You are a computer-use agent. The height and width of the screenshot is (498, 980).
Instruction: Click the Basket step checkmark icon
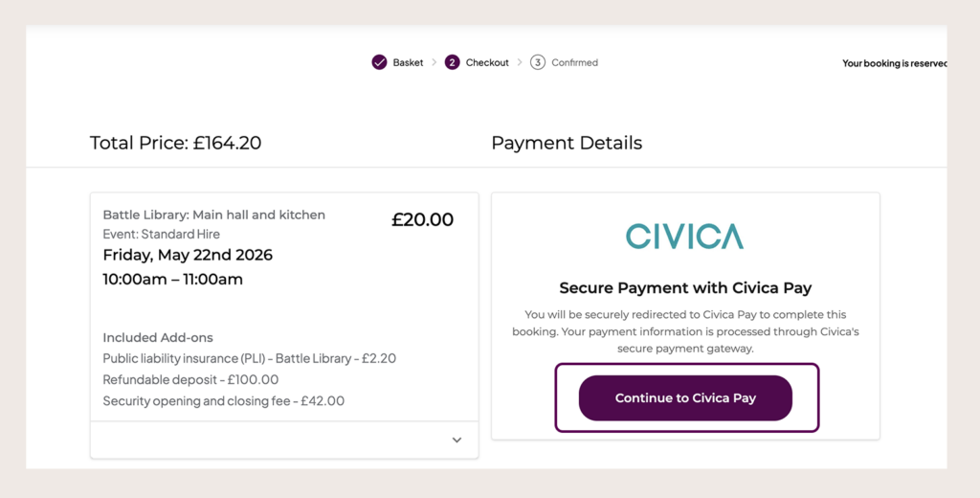click(x=379, y=62)
